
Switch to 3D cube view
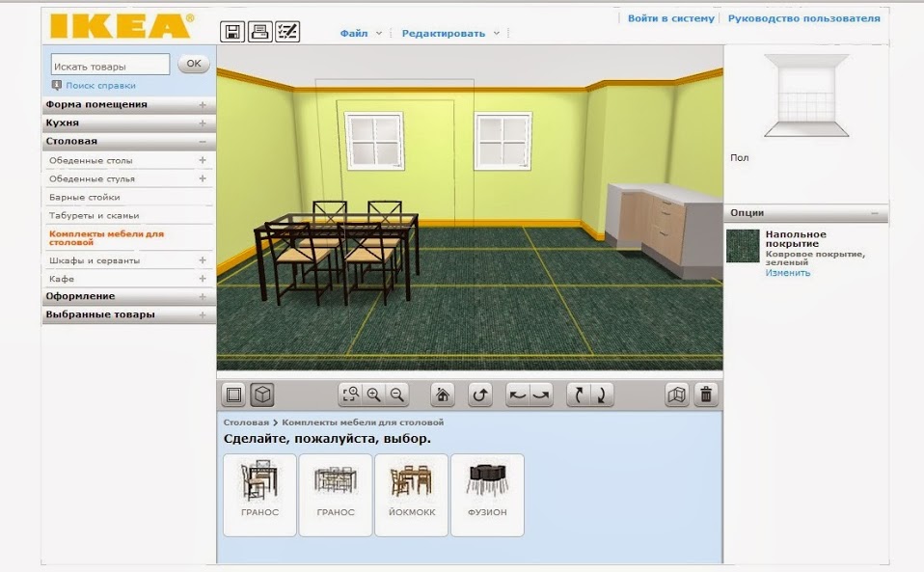(x=262, y=395)
